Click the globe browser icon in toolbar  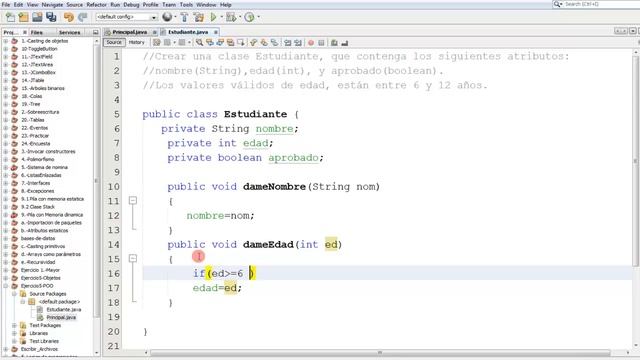click(x=167, y=17)
